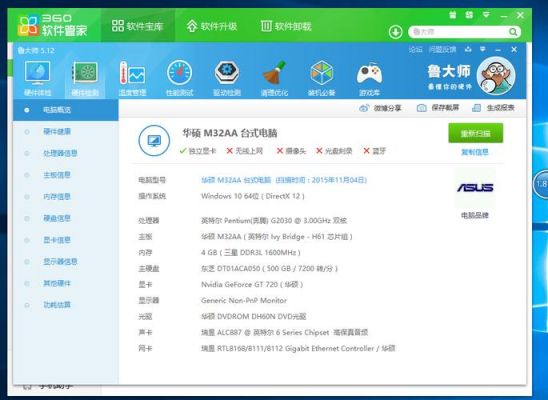Focus the 360 software search field
The image size is (548, 400).
point(459,32)
